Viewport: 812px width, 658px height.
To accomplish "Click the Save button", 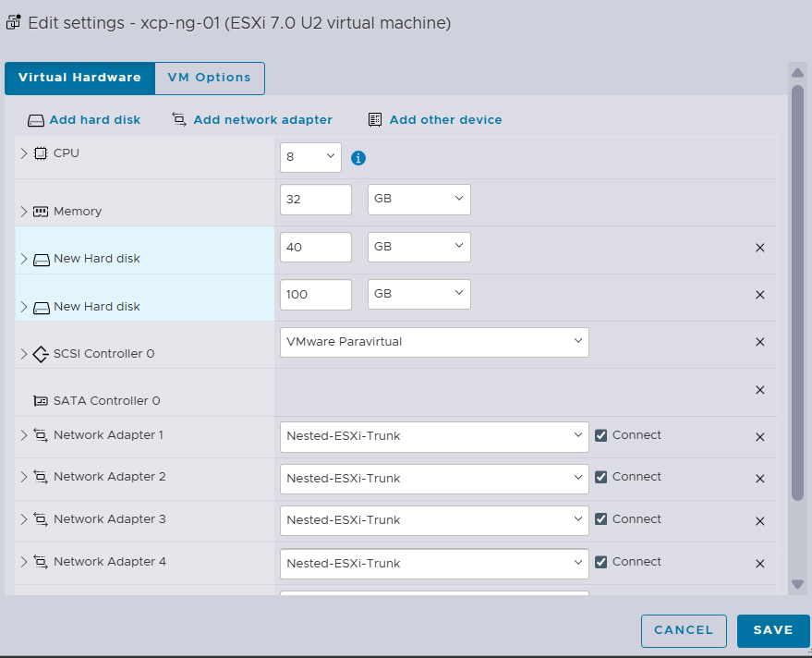I will (772, 630).
